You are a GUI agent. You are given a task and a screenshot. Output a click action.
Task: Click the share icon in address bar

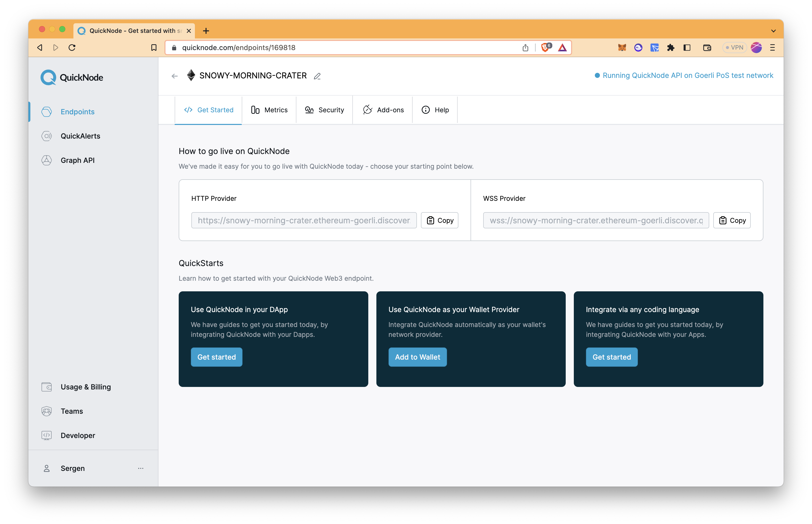point(525,48)
